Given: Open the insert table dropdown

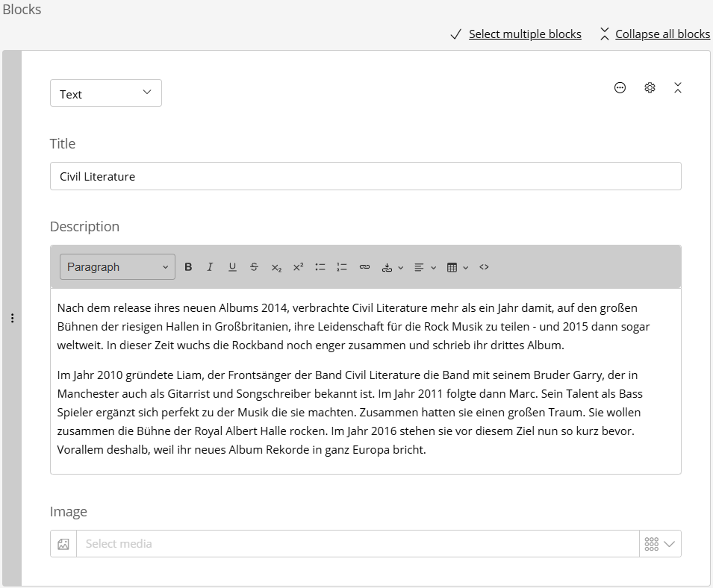Looking at the screenshot, I should click(x=457, y=267).
